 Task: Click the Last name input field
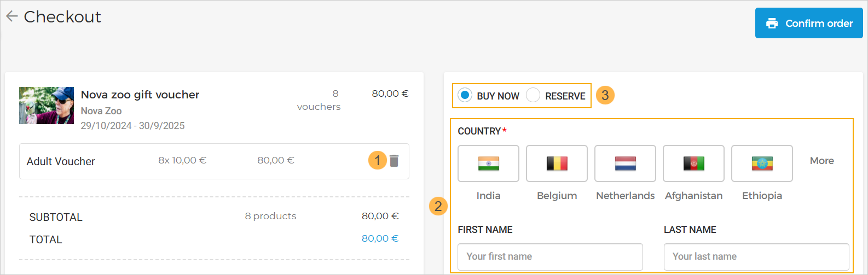pos(756,257)
